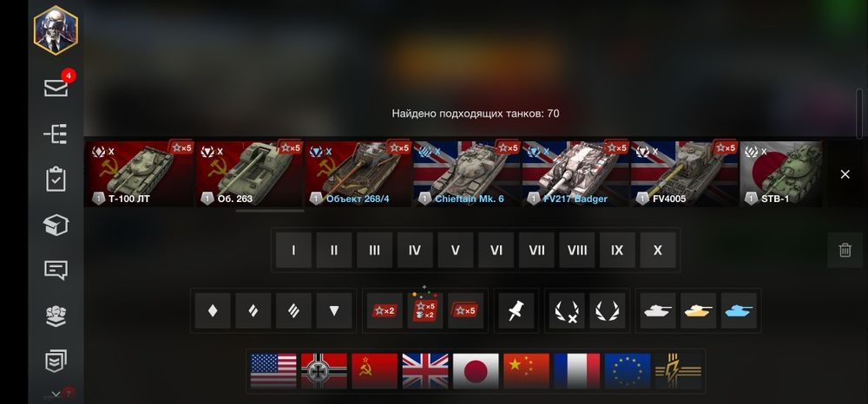The width and height of the screenshot is (868, 404).
Task: Toggle the pinned tanks pushpin filter
Action: pyautogui.click(x=516, y=310)
